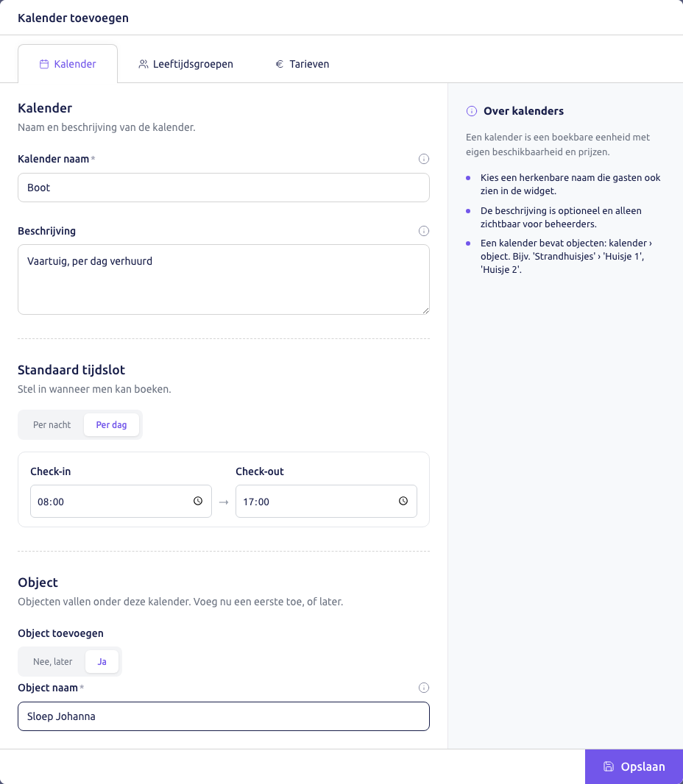
Task: Click the info icon next to Kalender naam
Action: [x=423, y=159]
